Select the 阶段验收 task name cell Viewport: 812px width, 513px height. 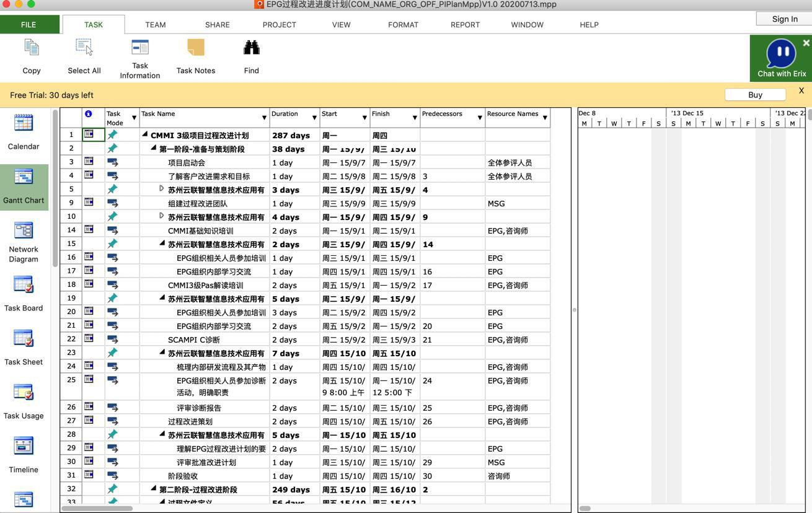click(205, 476)
